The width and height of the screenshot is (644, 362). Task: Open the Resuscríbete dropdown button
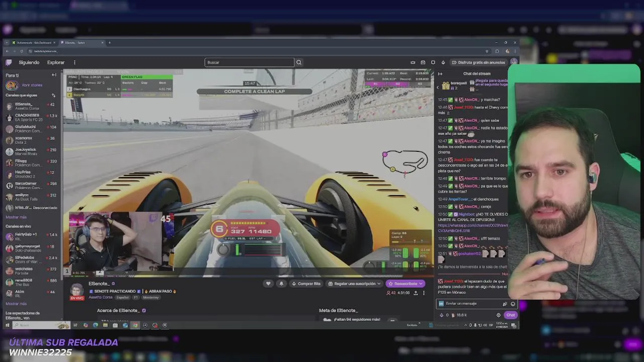(x=406, y=284)
